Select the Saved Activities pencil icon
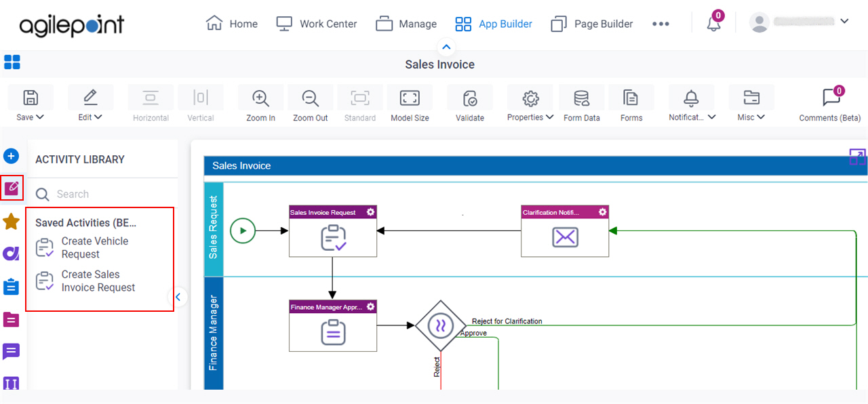Screen dimensions: 868x404 pos(12,188)
